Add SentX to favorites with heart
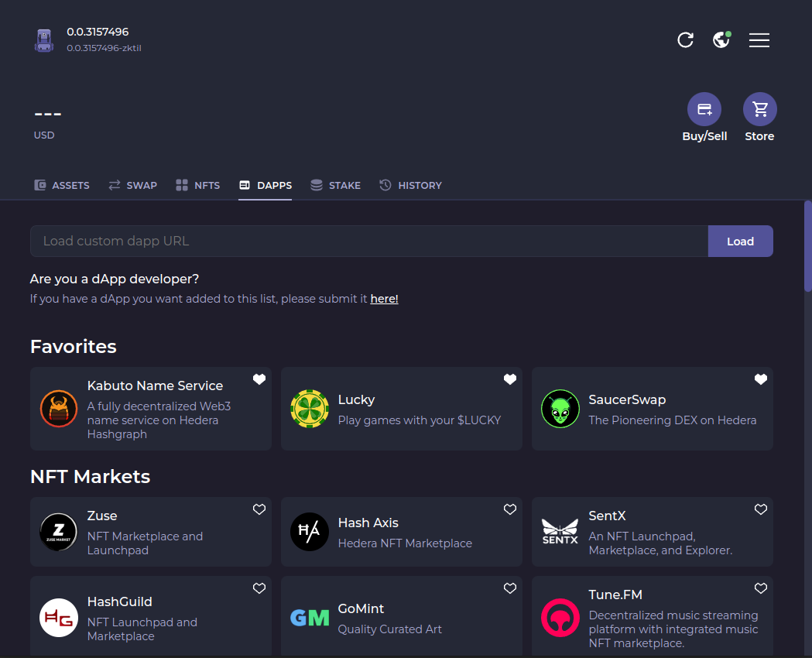This screenshot has width=812, height=658. click(x=761, y=509)
